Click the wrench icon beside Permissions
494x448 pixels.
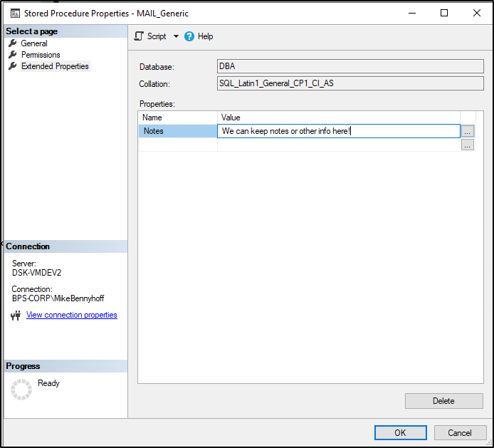pos(13,55)
